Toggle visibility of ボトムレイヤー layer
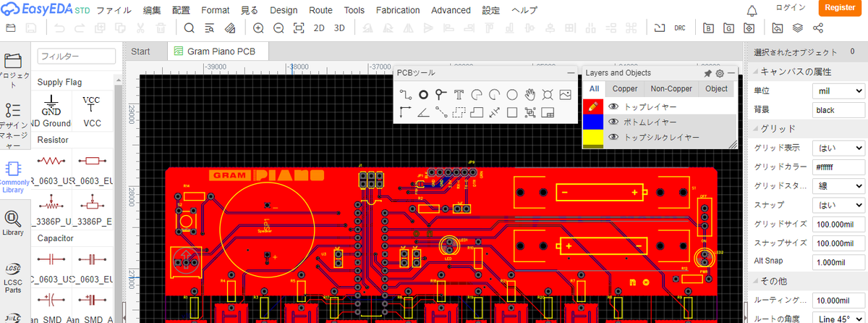 pos(613,122)
